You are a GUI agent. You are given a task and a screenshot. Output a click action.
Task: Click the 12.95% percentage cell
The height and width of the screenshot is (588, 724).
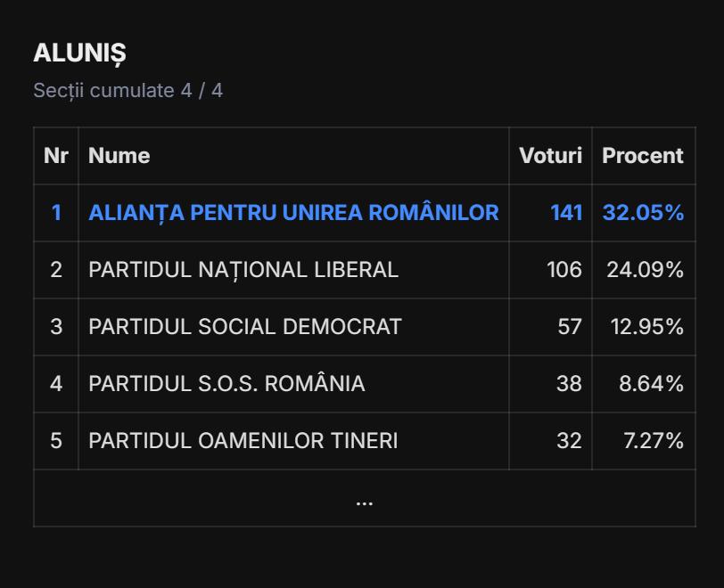click(646, 327)
